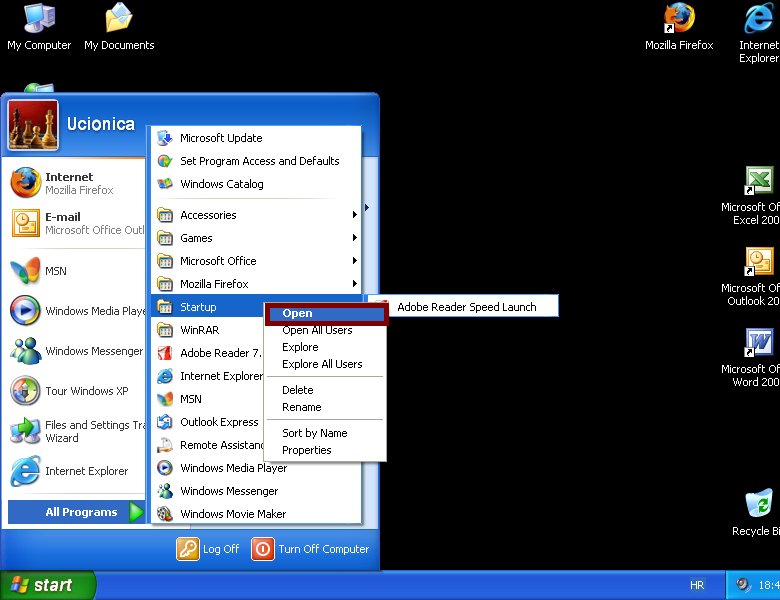Choose Delete in the context menu

326,390
